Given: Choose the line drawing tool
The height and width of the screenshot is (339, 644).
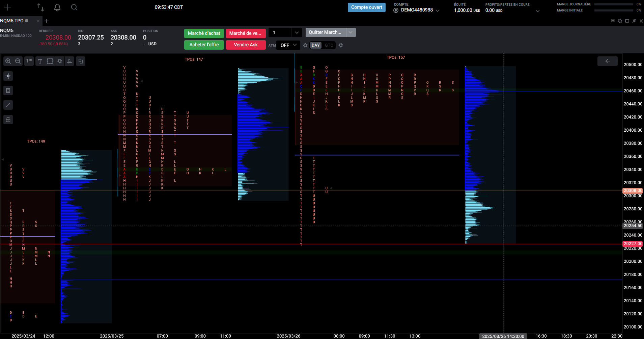Looking at the screenshot, I should [8, 105].
